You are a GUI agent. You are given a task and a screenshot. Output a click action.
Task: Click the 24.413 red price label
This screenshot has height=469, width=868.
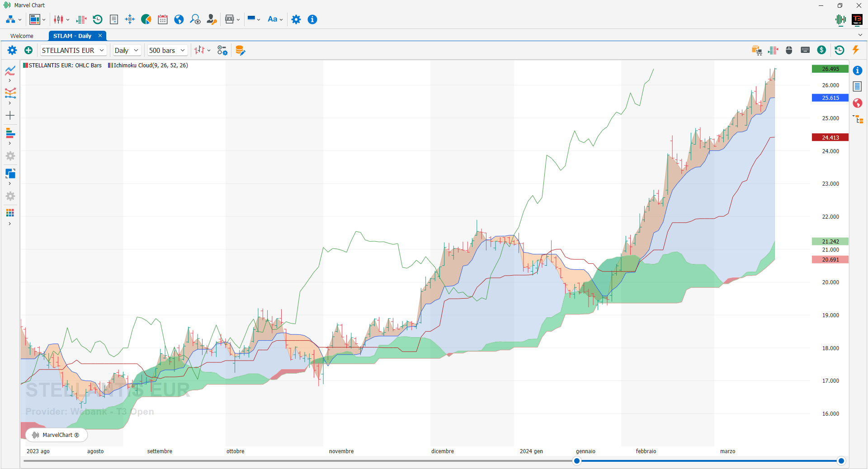[830, 137]
